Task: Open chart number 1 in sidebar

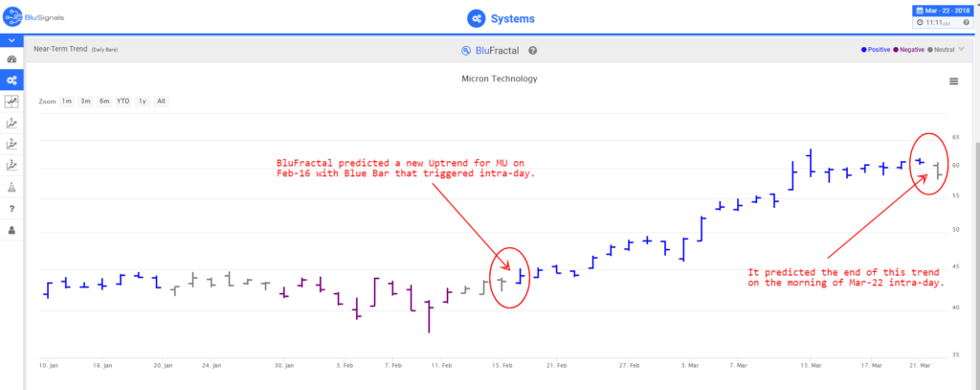Action: tap(11, 123)
